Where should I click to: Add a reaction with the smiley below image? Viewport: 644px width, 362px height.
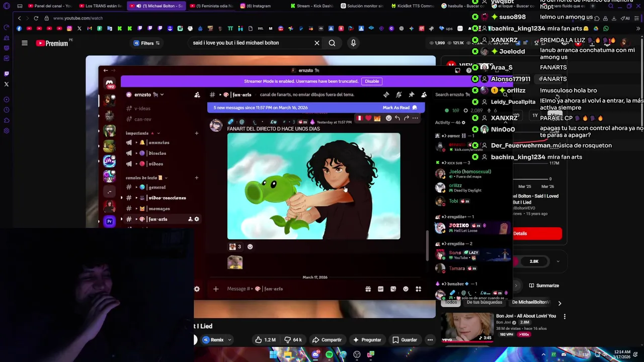pyautogui.click(x=250, y=246)
